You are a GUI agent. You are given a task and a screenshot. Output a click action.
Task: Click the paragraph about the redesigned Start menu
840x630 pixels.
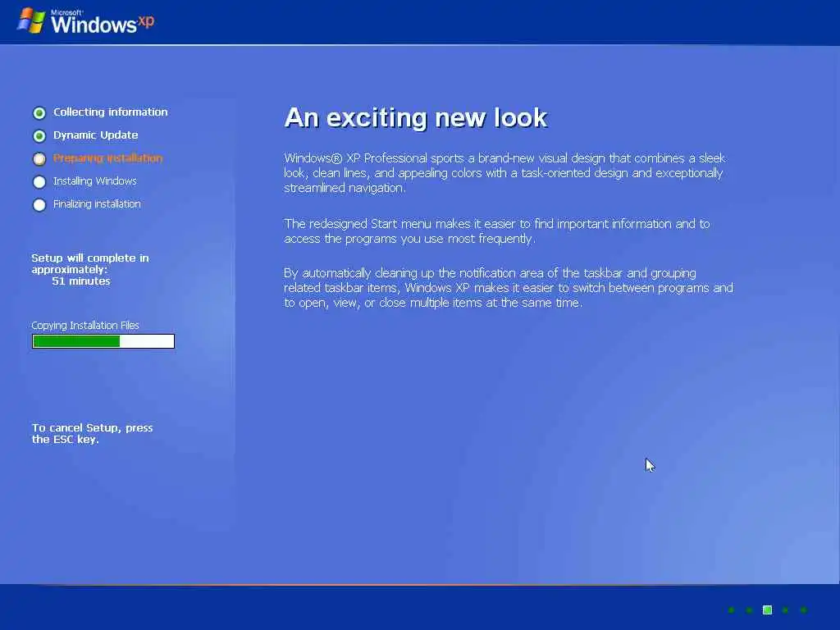[x=496, y=231]
